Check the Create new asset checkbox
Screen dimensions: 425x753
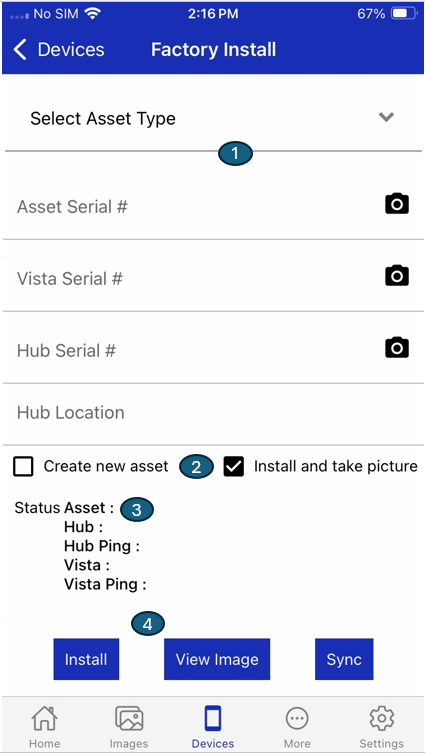(x=24, y=466)
